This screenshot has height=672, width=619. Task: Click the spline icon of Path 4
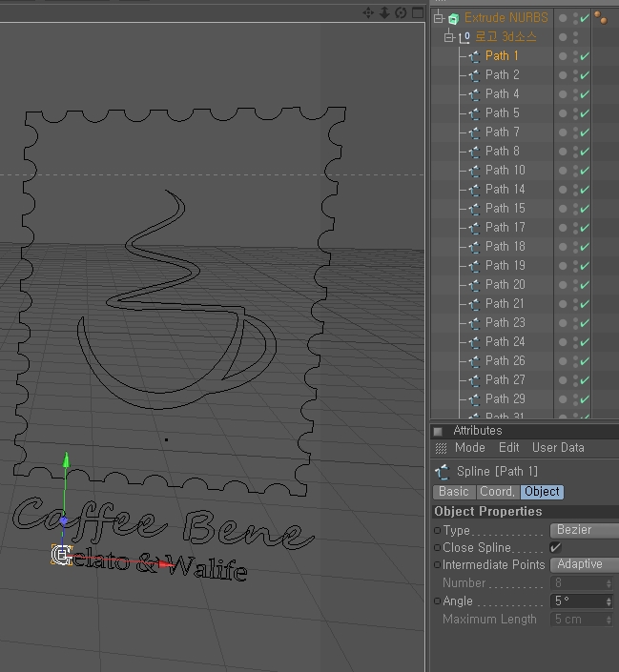click(x=474, y=94)
